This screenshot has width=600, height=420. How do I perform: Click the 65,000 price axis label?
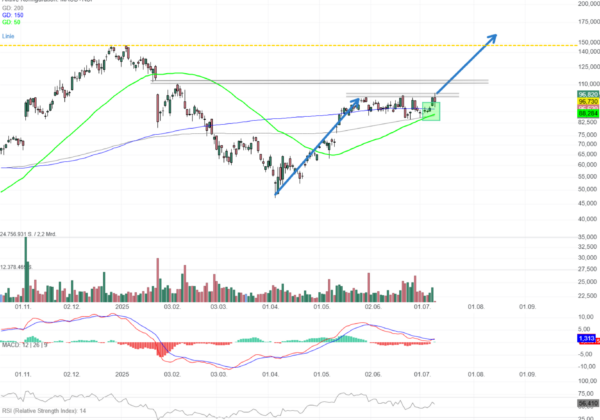pos(589,154)
